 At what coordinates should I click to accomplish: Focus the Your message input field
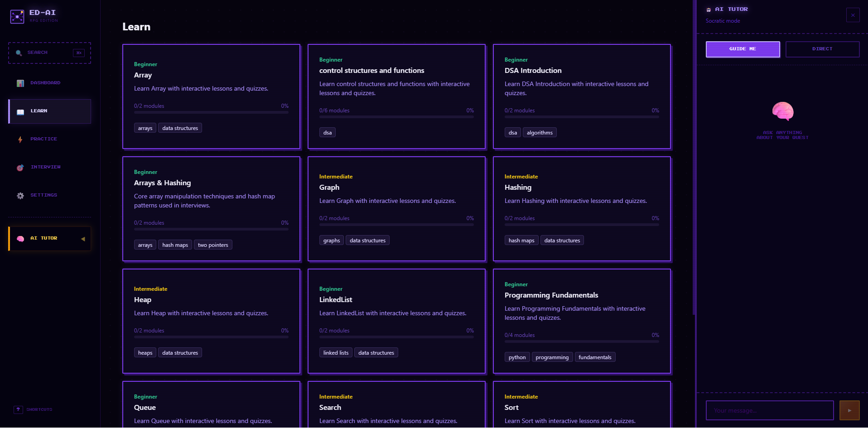[x=770, y=410]
